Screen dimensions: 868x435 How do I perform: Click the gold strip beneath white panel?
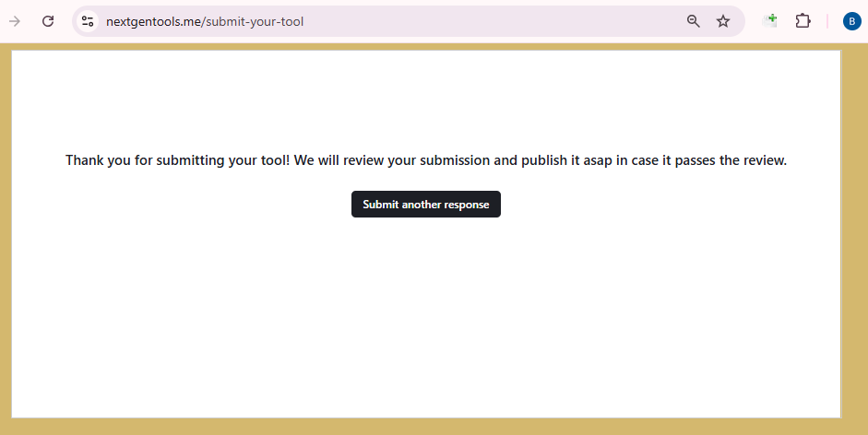tap(425, 427)
